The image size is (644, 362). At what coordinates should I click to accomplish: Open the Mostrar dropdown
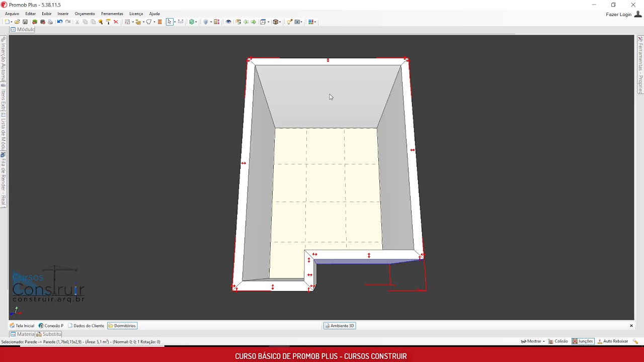533,341
